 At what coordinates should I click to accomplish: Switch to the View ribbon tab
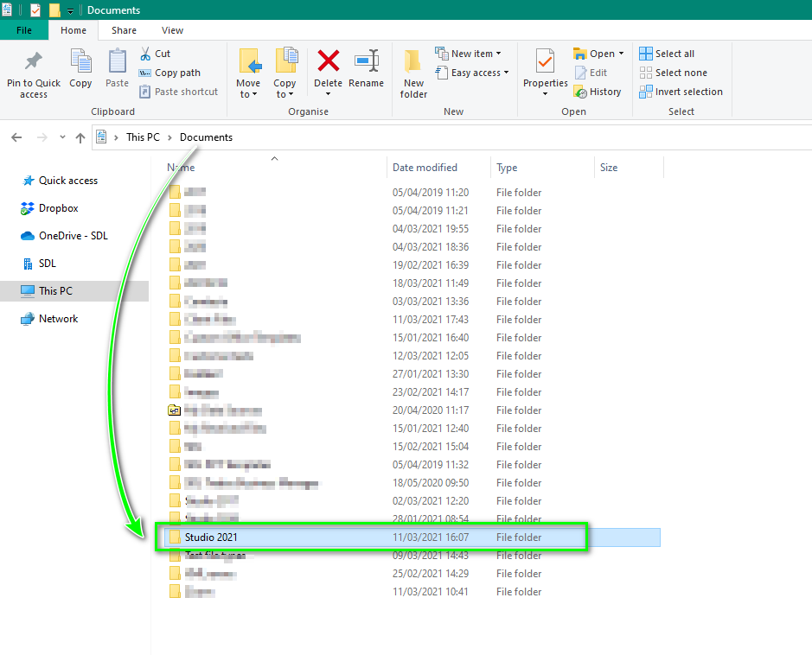point(172,30)
